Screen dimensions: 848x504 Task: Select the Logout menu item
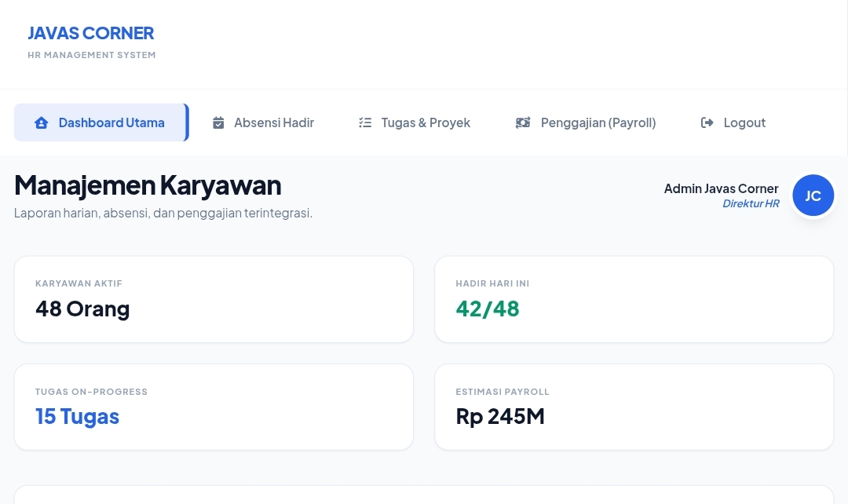(x=733, y=122)
